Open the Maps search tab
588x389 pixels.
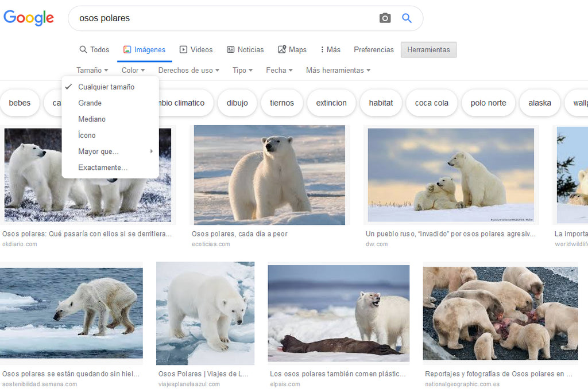(292, 50)
